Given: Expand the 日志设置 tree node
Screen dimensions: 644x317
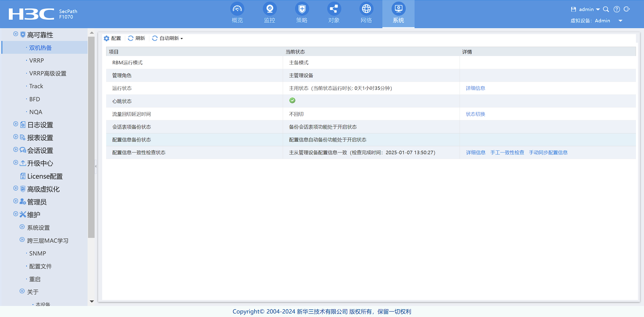Looking at the screenshot, I should click(16, 124).
